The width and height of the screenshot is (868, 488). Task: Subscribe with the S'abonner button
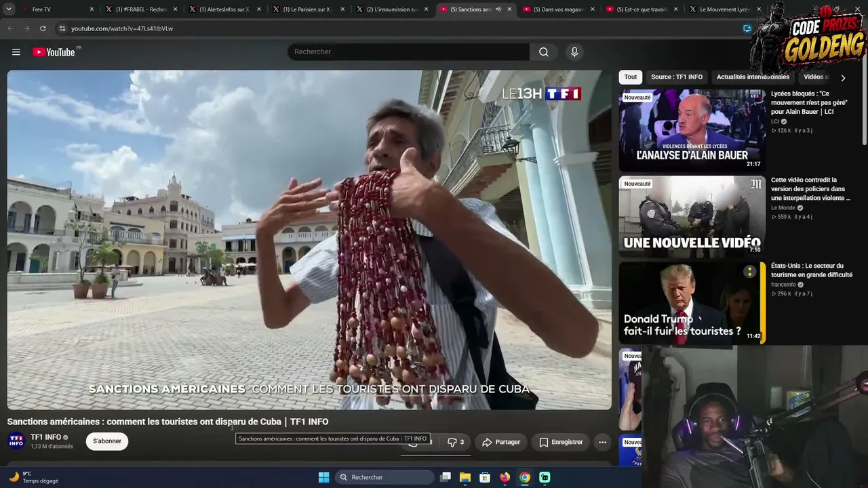pyautogui.click(x=107, y=441)
